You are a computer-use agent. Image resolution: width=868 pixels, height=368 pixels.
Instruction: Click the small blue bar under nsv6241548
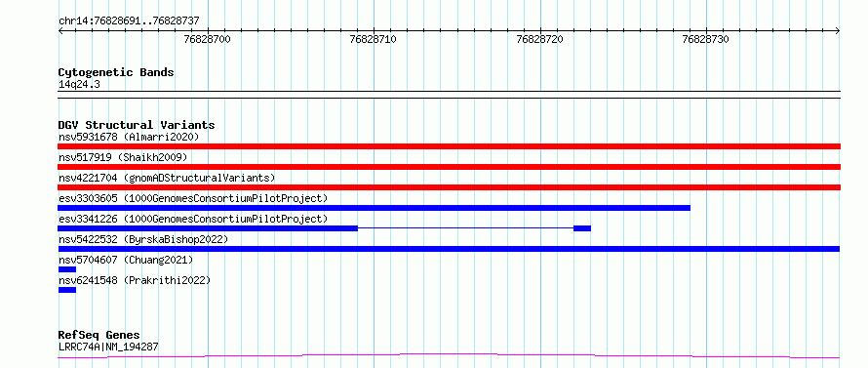point(67,290)
